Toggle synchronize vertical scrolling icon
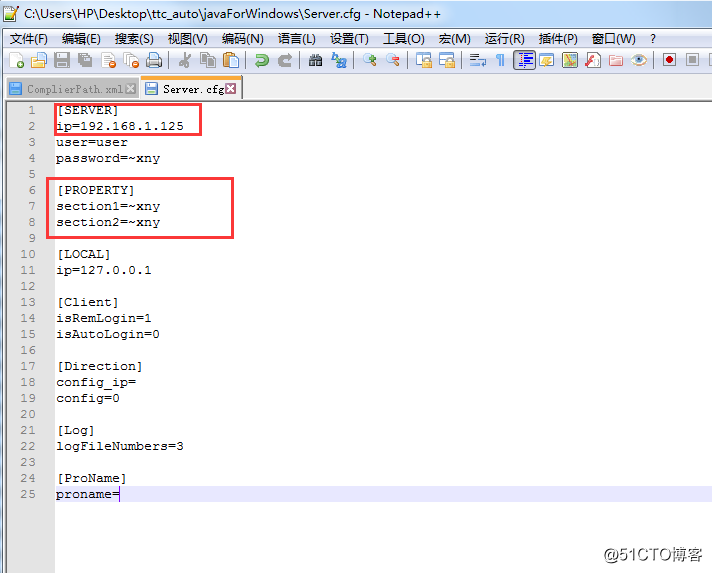The height and width of the screenshot is (573, 712). tap(424, 60)
